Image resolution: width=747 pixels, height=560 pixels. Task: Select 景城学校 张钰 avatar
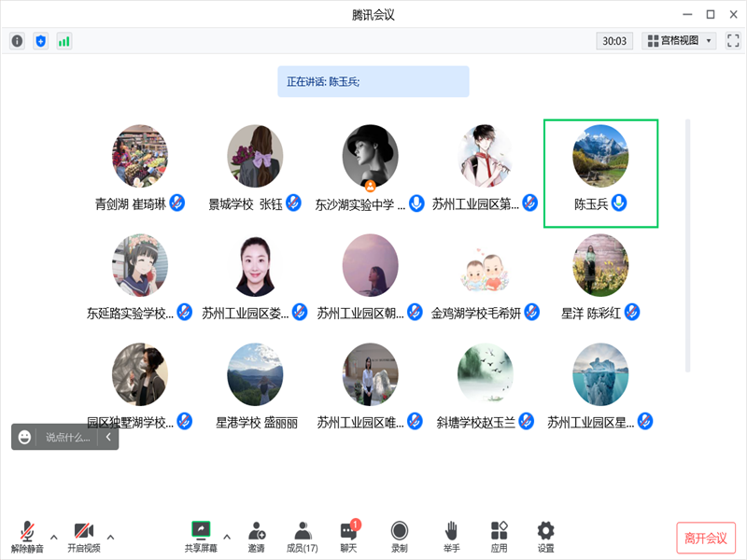[x=255, y=156]
